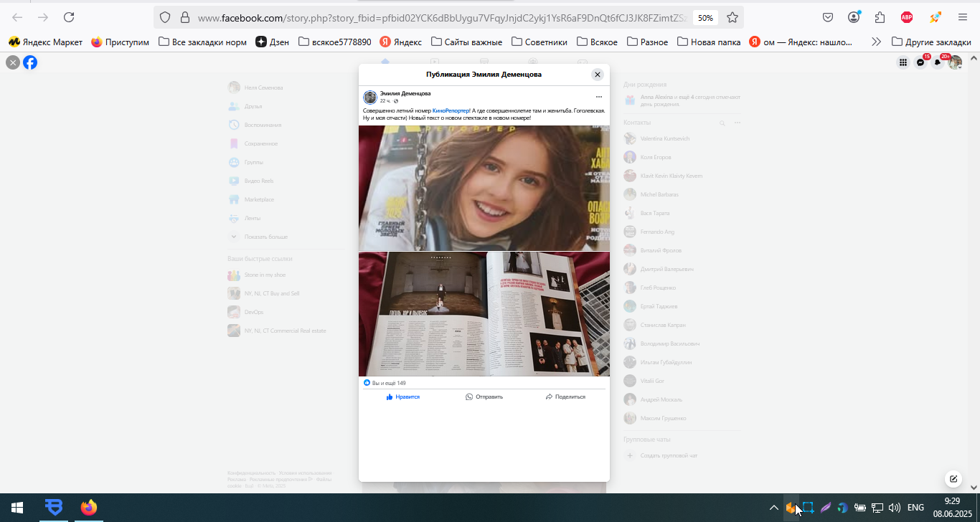The width and height of the screenshot is (980, 522).
Task: Show more bookmarks with double-chevron arrow
Action: pos(876,42)
